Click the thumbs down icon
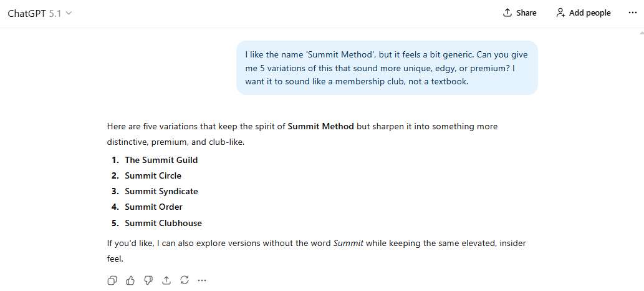Viewport: 644px width, 291px height. click(x=148, y=280)
